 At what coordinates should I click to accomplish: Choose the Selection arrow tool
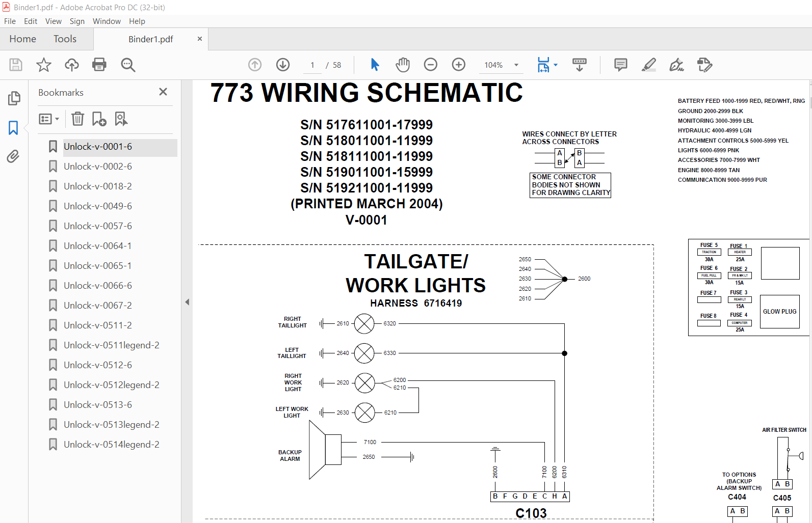click(x=375, y=65)
